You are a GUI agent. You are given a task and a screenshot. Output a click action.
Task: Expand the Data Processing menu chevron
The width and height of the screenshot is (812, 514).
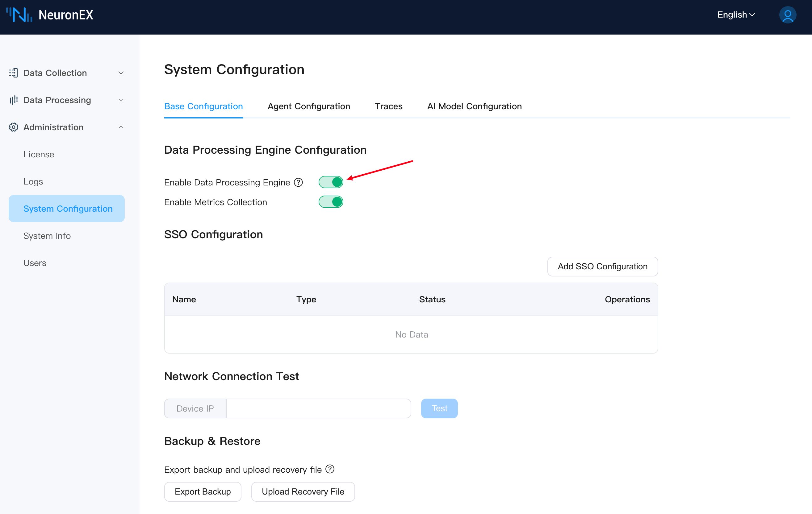coord(121,100)
